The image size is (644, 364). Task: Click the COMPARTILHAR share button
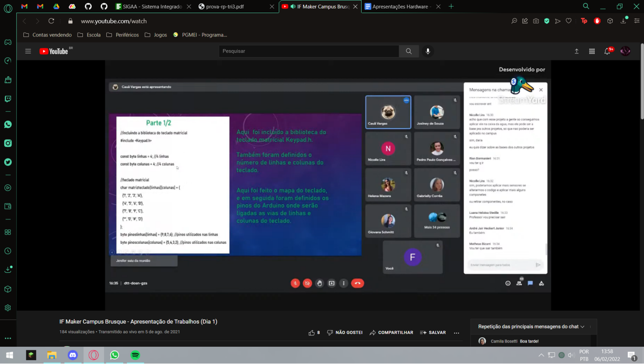point(392,333)
